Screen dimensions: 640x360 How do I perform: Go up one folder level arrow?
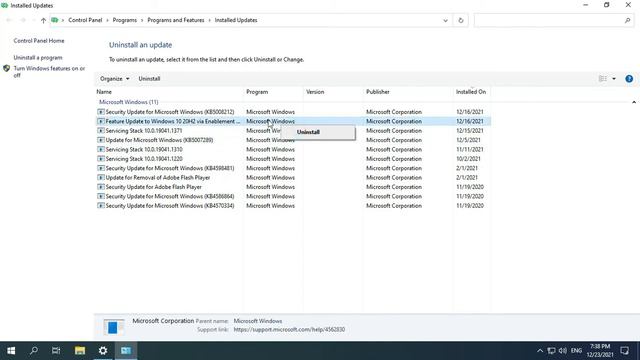(43, 20)
